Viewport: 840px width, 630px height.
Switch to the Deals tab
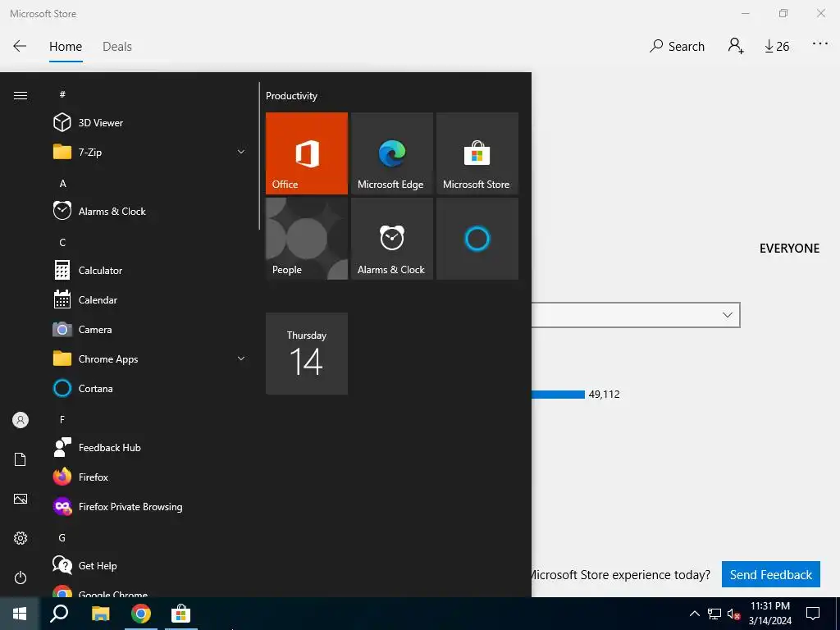[117, 47]
